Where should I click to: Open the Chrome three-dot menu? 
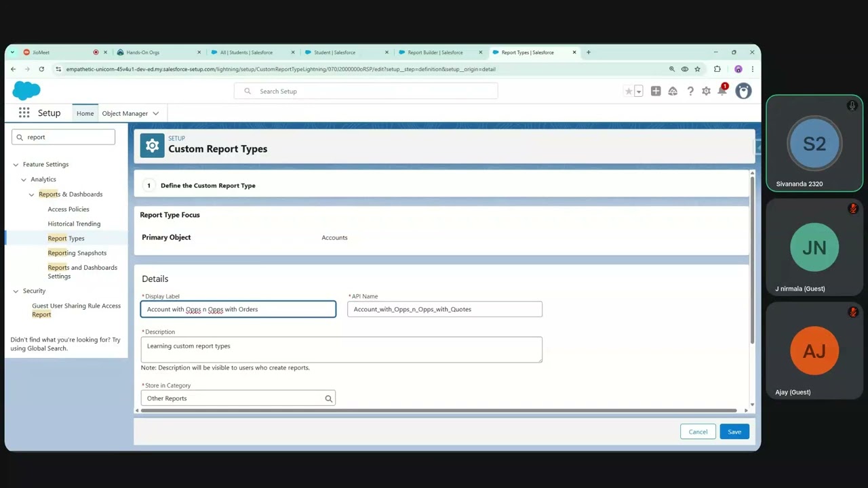point(752,69)
